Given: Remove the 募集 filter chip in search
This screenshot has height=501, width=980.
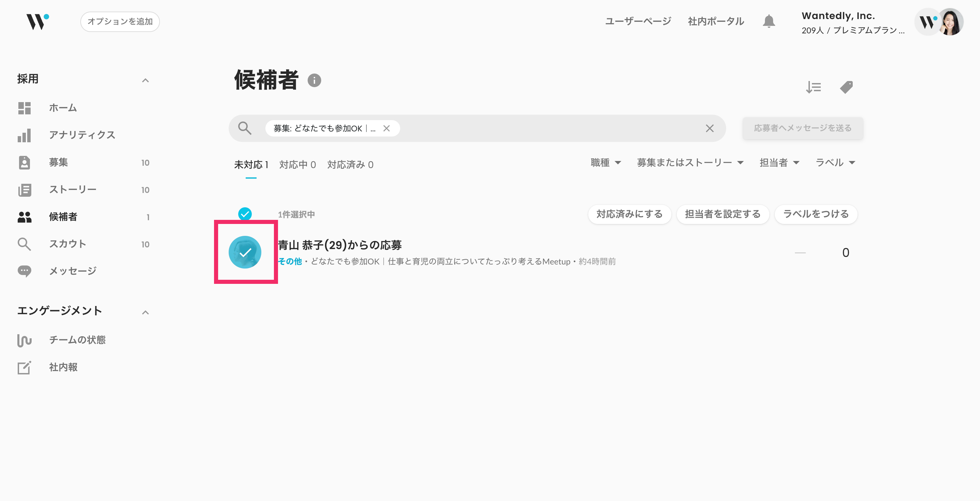Looking at the screenshot, I should 387,129.
